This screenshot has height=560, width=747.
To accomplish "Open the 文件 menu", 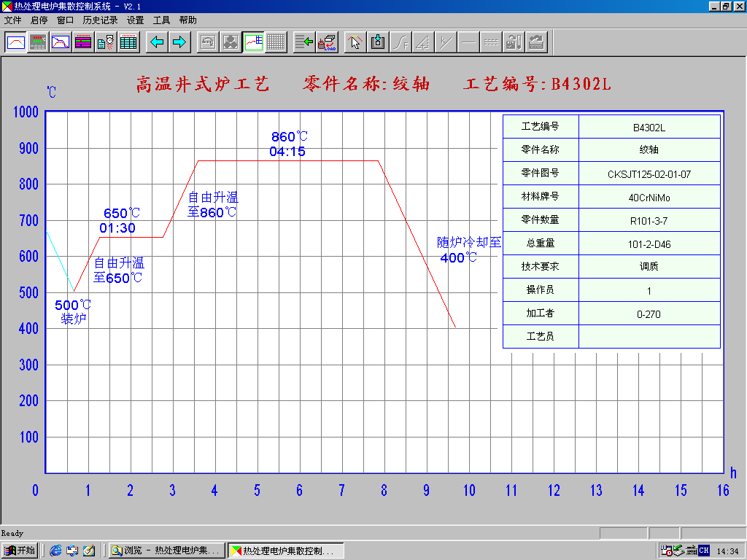I will click(12, 20).
